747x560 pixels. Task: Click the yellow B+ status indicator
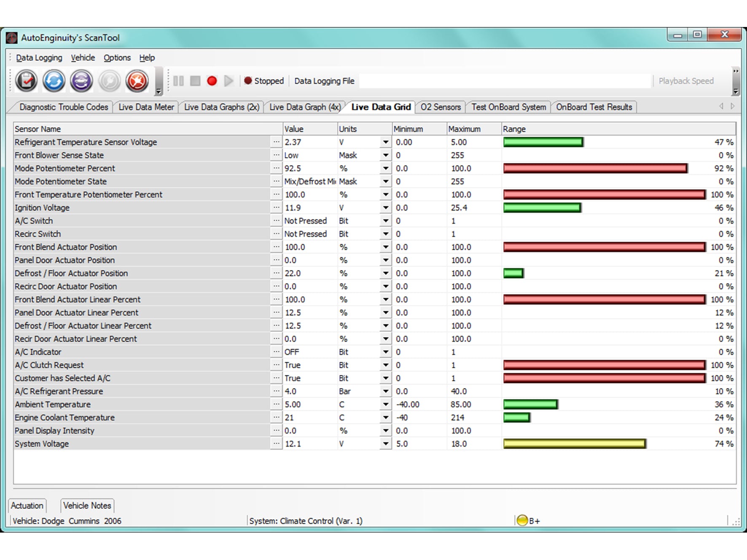pos(522,520)
